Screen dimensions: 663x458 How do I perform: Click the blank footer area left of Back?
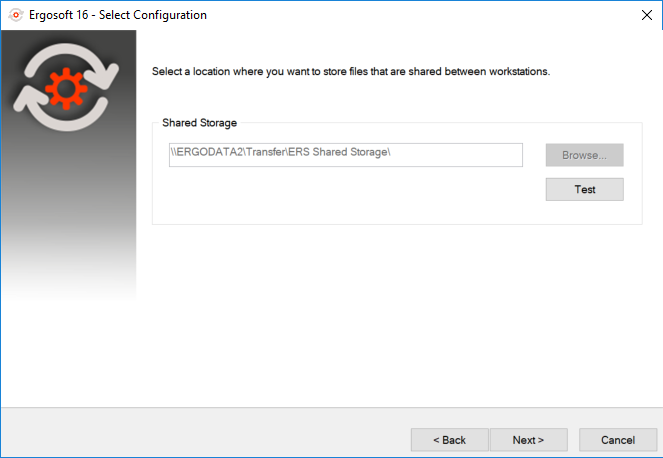click(203, 436)
